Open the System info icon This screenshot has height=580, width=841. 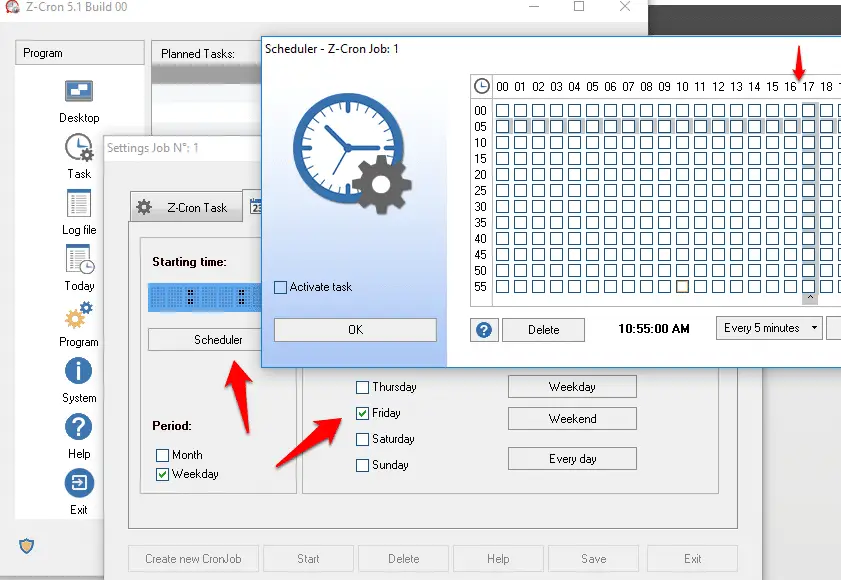[78, 371]
